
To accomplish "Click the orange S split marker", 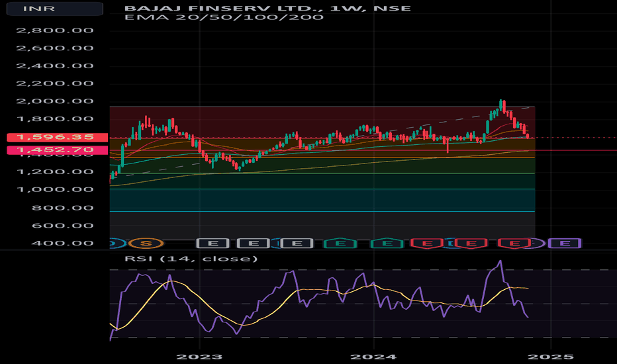I will coord(146,244).
